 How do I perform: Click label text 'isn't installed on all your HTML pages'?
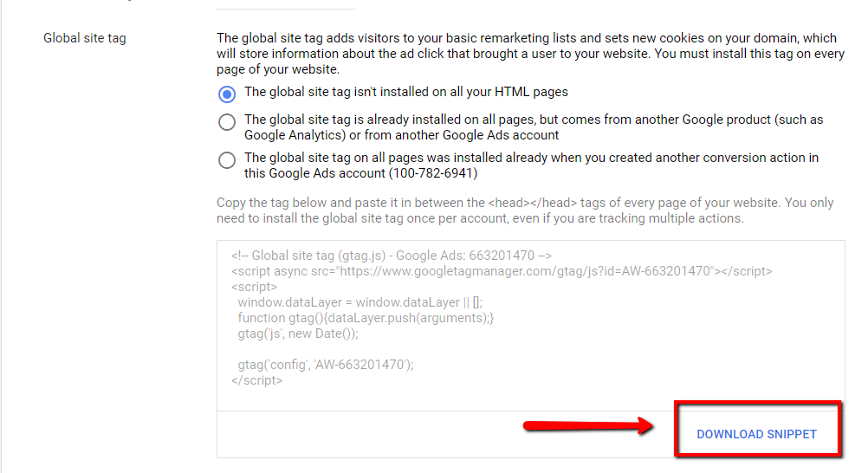(x=406, y=92)
